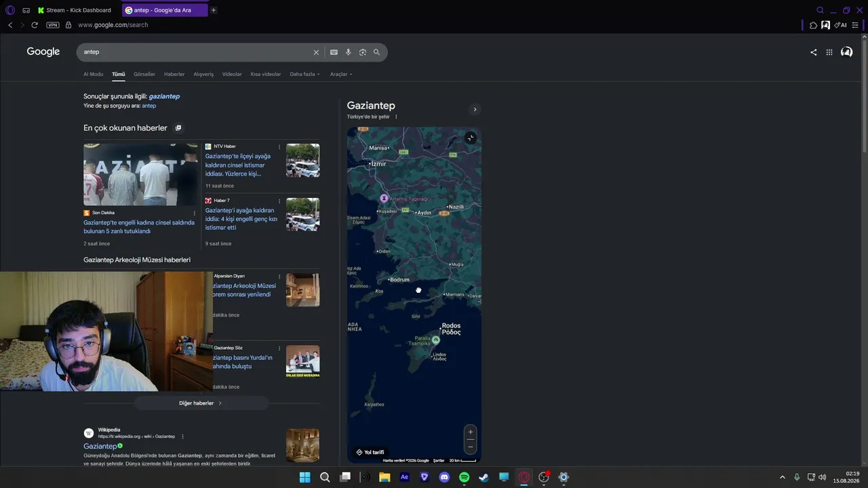Screen dimensions: 868x488
Task: Open the Windows Start menu
Action: point(304,477)
